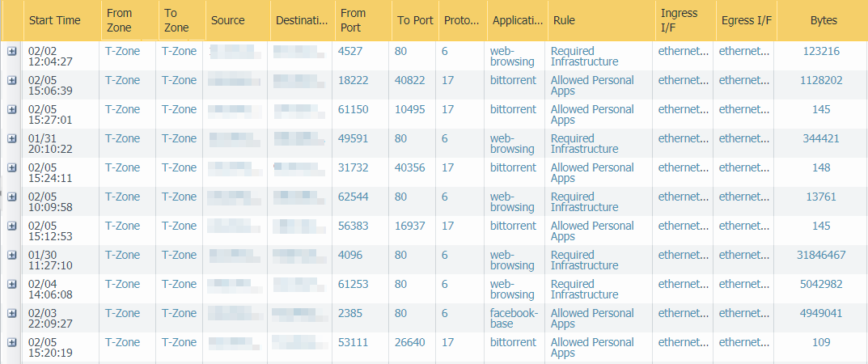Screen dimensions: 868x364
Task: Open plus icon on 02/05 15:27:01 row
Action: [x=12, y=109]
